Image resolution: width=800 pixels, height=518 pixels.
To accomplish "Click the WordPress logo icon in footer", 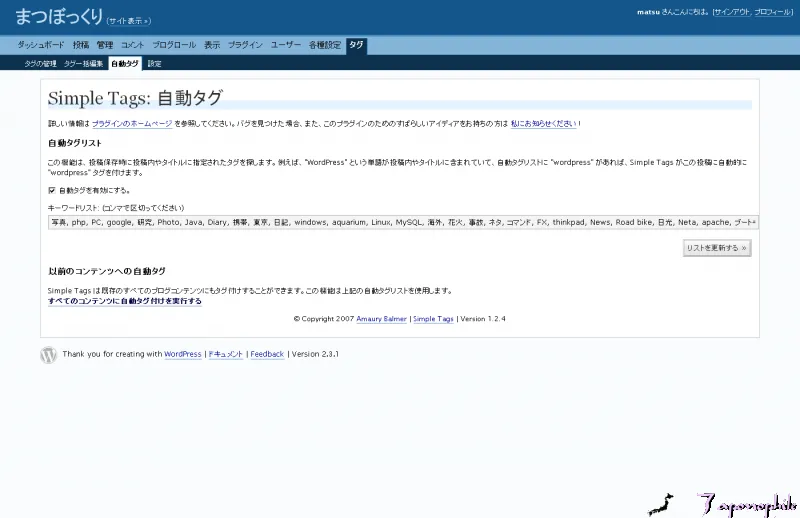I will tap(48, 355).
